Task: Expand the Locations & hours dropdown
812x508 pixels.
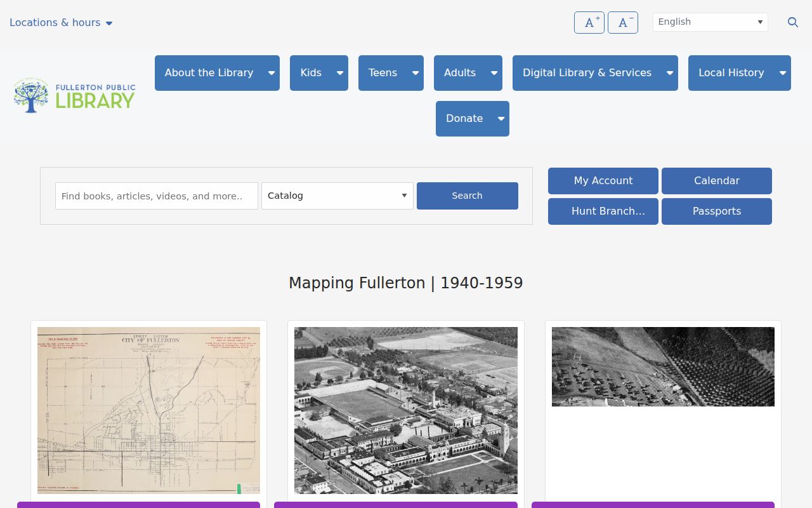Action: point(61,22)
